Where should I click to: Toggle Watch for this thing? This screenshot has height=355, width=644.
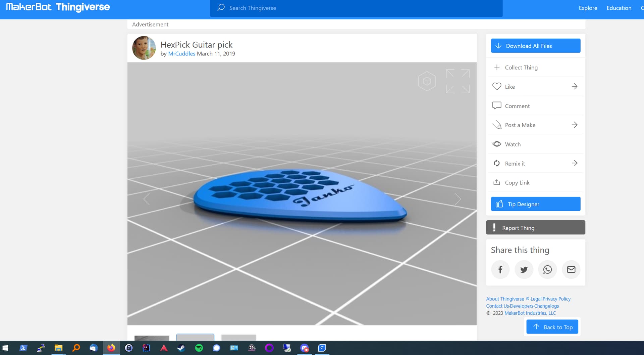(x=513, y=144)
